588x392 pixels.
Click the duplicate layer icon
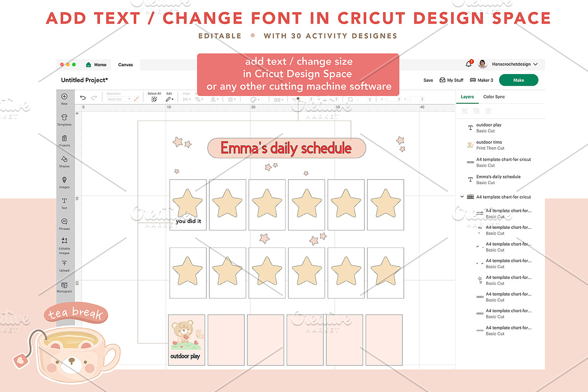[476, 111]
